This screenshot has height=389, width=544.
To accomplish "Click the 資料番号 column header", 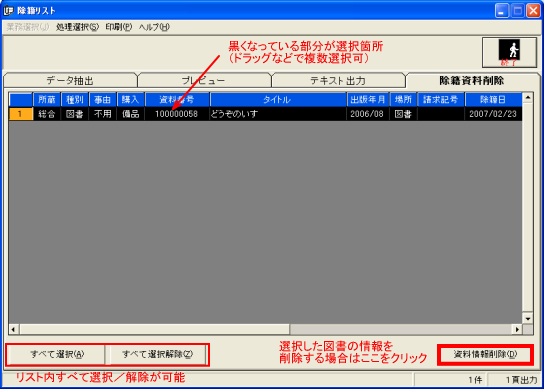I will (x=177, y=100).
